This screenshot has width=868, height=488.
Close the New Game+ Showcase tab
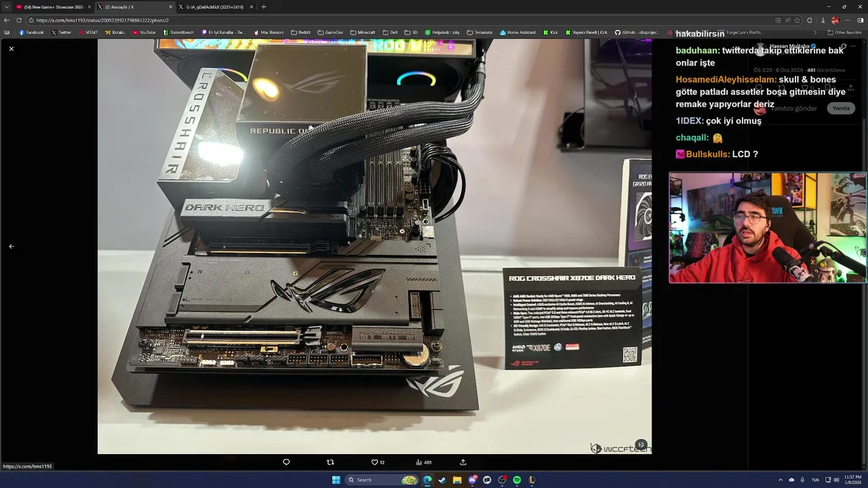(x=89, y=7)
